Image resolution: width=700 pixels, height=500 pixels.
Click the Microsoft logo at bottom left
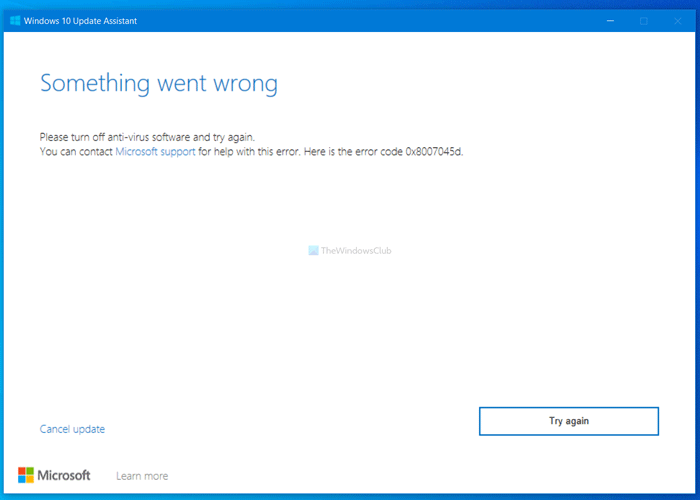point(54,475)
